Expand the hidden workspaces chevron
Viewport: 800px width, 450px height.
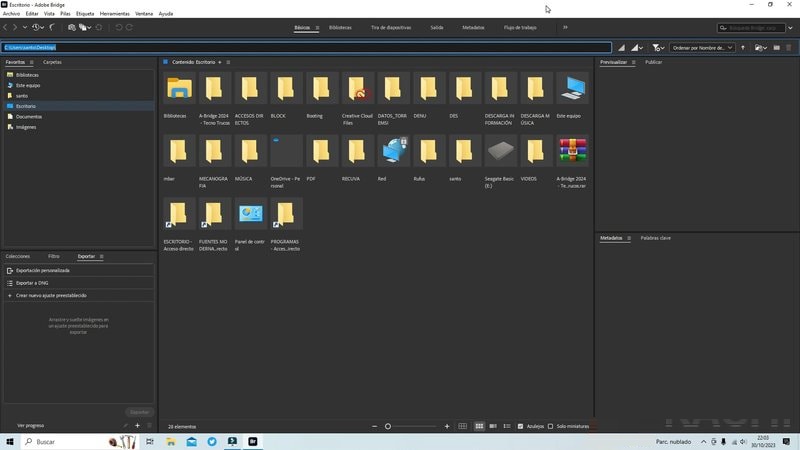[565, 28]
